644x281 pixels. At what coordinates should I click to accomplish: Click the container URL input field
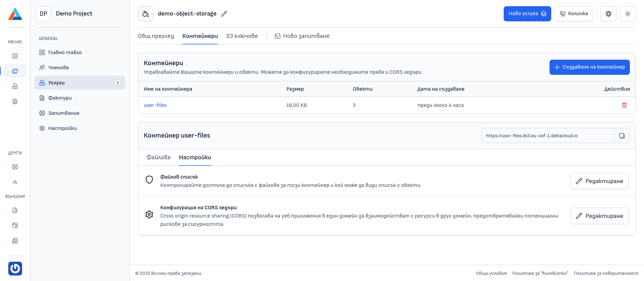point(547,136)
